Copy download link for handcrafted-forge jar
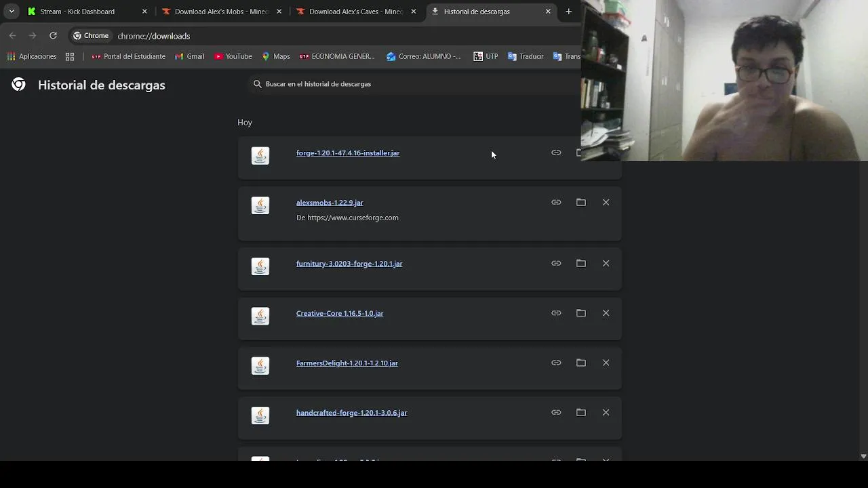Viewport: 868px width, 488px height. click(556, 412)
